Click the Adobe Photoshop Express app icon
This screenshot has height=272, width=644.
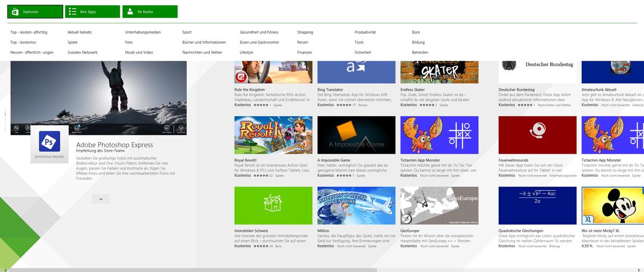point(49,144)
